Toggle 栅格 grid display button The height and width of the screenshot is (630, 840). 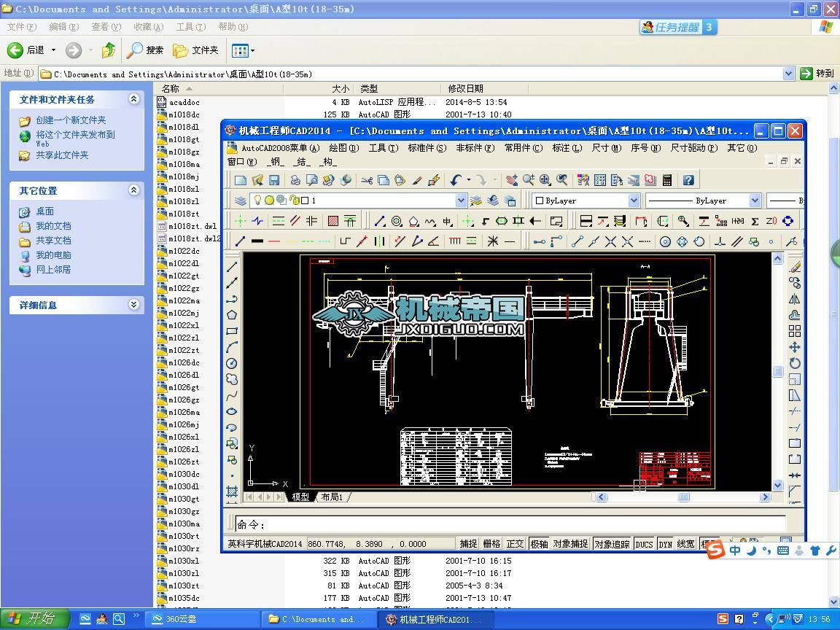pyautogui.click(x=491, y=544)
